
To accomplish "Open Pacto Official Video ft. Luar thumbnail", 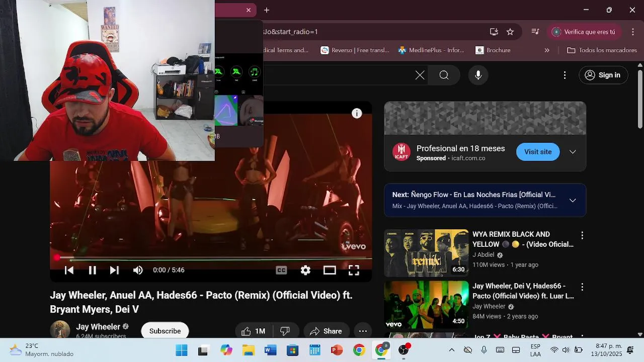I will 426,305.
